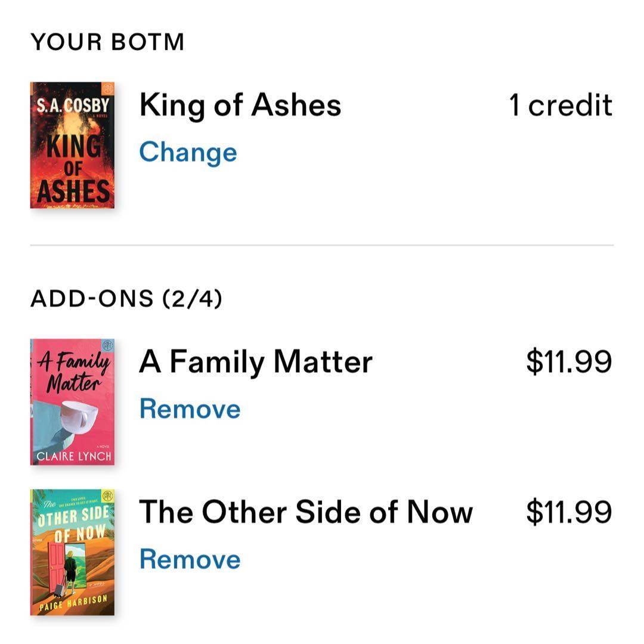Select the King of Ashes title text
Screen dimensions: 644x644
240,106
